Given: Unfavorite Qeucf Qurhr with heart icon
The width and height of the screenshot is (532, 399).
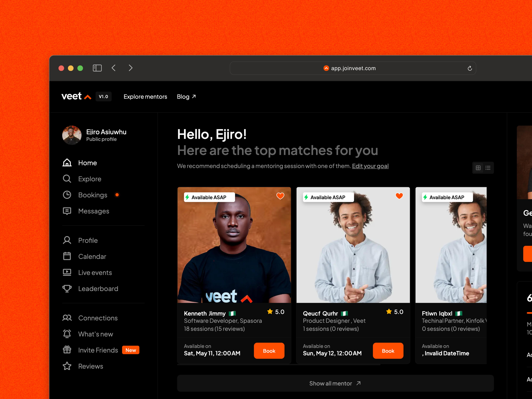Looking at the screenshot, I should click(x=399, y=196).
